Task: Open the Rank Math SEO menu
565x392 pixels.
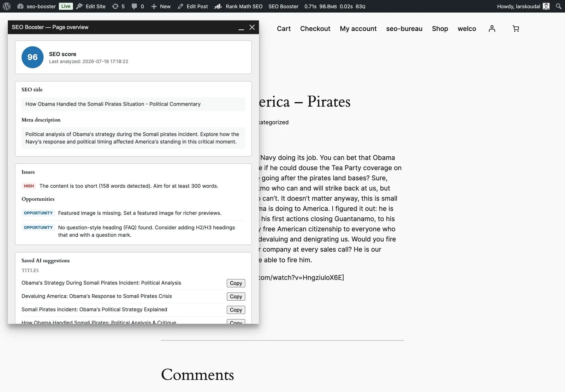Action: 238,6
